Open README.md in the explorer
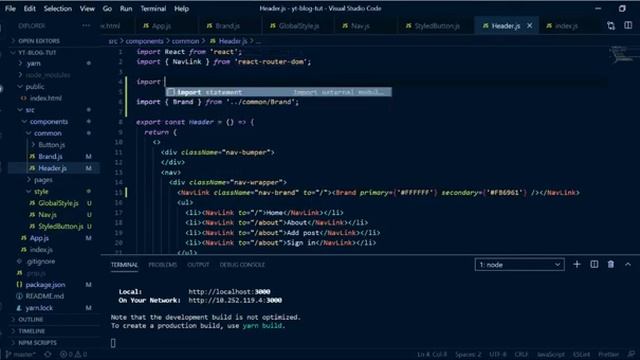Screen dimensions: 640x360 (44, 296)
